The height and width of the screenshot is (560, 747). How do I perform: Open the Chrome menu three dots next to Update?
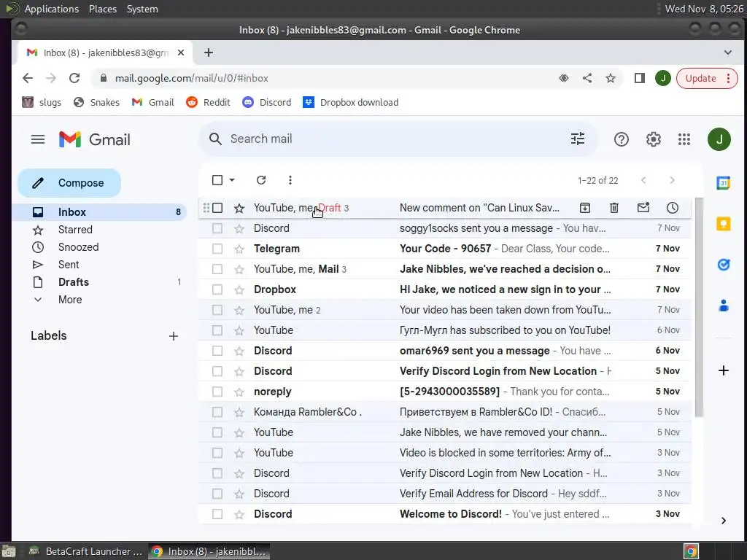[x=729, y=78]
